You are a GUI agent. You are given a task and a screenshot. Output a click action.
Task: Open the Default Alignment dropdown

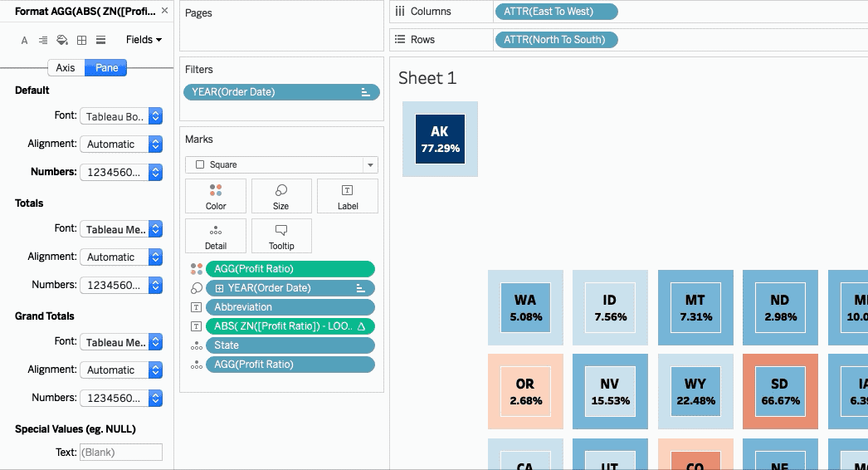click(x=121, y=144)
